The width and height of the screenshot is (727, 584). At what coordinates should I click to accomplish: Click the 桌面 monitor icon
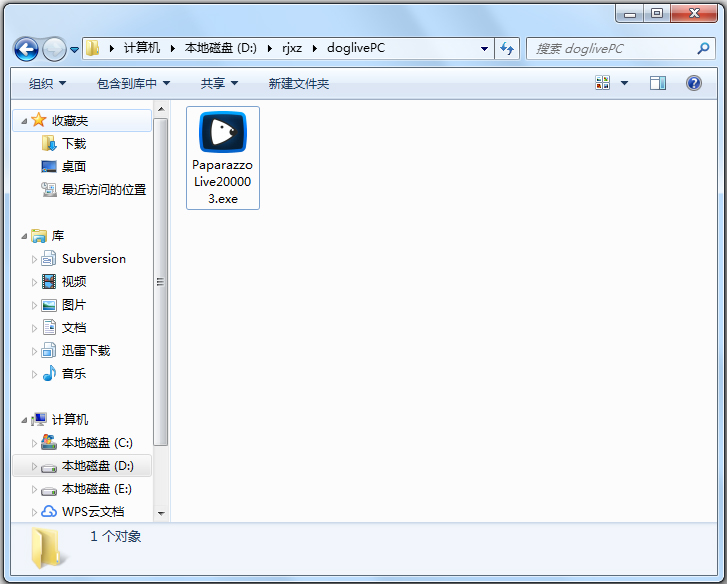[49, 166]
